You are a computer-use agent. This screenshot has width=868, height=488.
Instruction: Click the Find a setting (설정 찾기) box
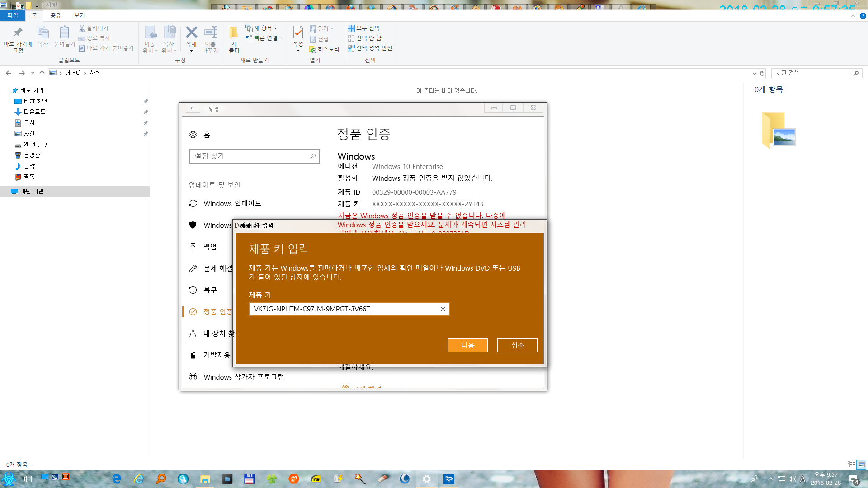[x=255, y=156]
